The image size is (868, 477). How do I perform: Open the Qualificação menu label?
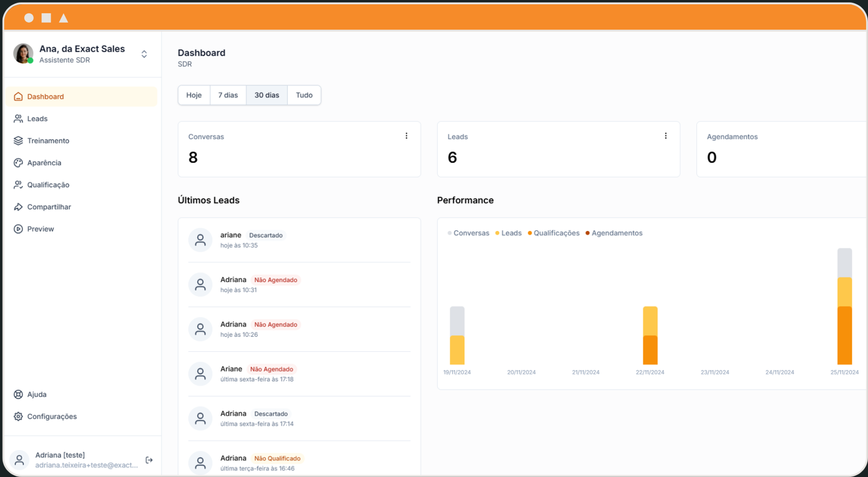click(48, 185)
